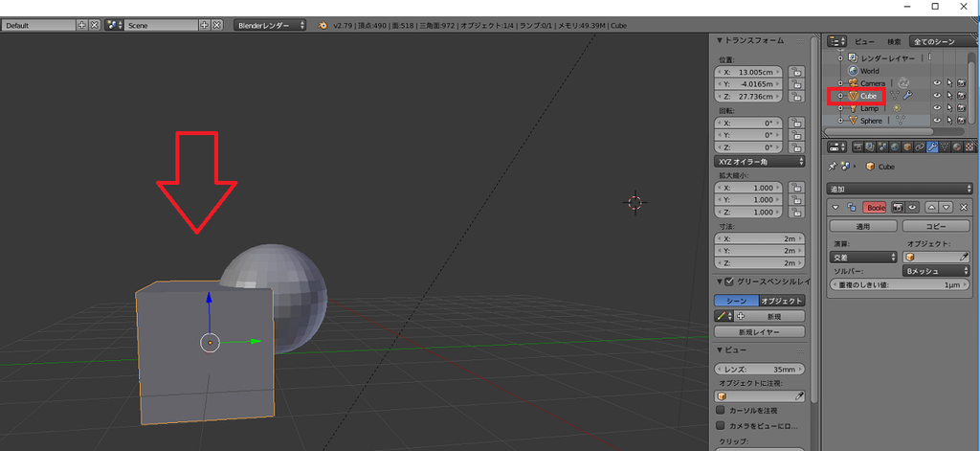980x451 pixels.
Task: Collapse the Transform panel
Action: coord(720,40)
